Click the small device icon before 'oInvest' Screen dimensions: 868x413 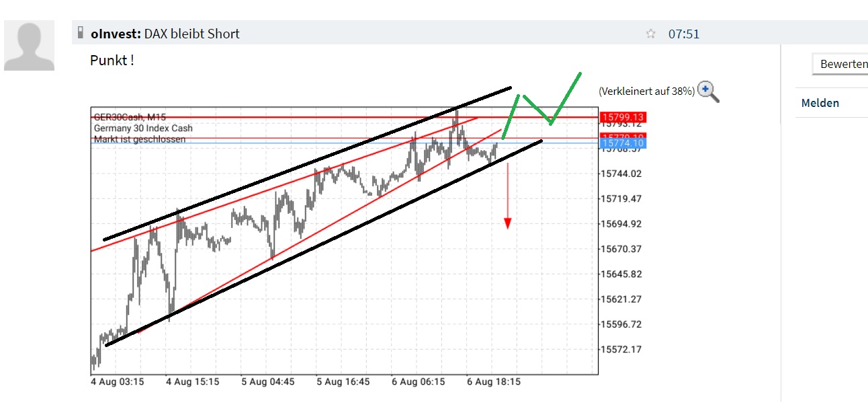coord(81,32)
